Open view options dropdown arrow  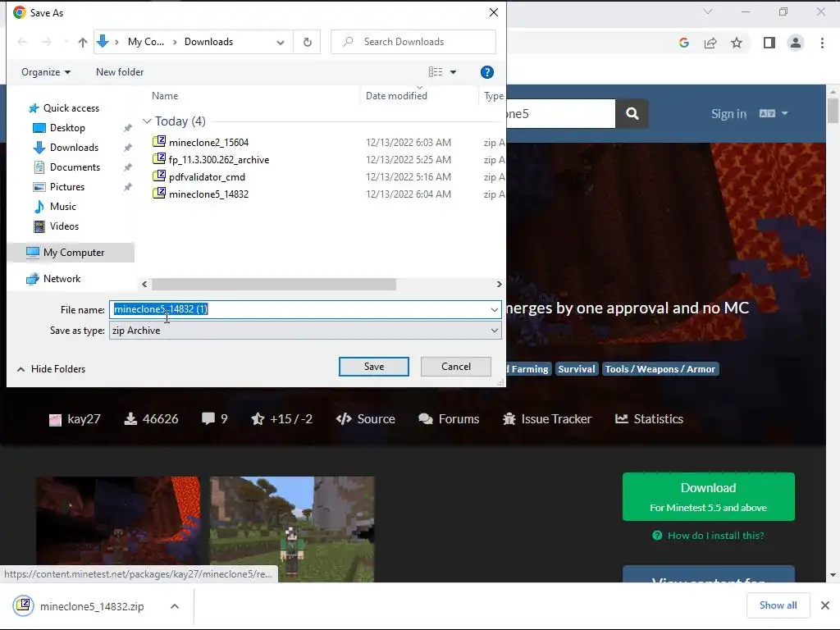(x=453, y=72)
